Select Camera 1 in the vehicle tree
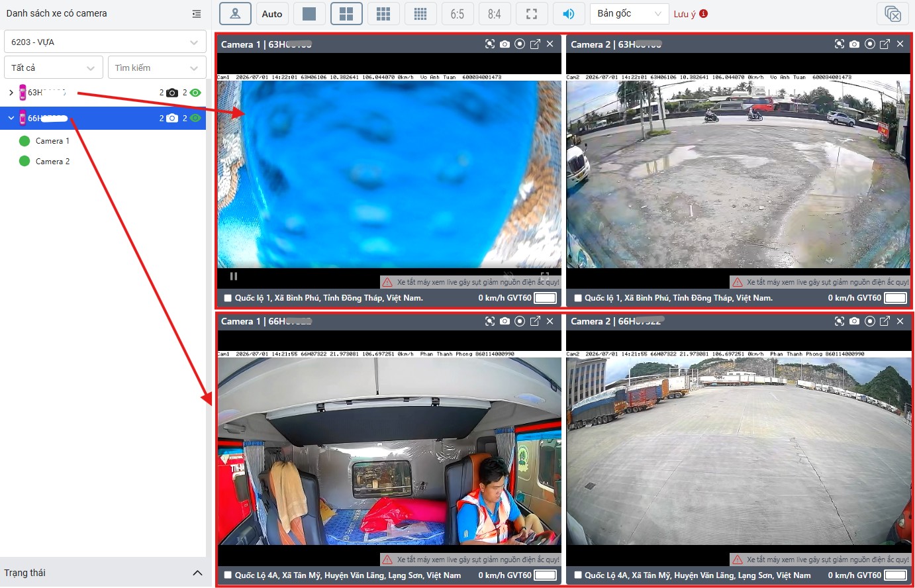The width and height of the screenshot is (915, 588). (x=52, y=141)
